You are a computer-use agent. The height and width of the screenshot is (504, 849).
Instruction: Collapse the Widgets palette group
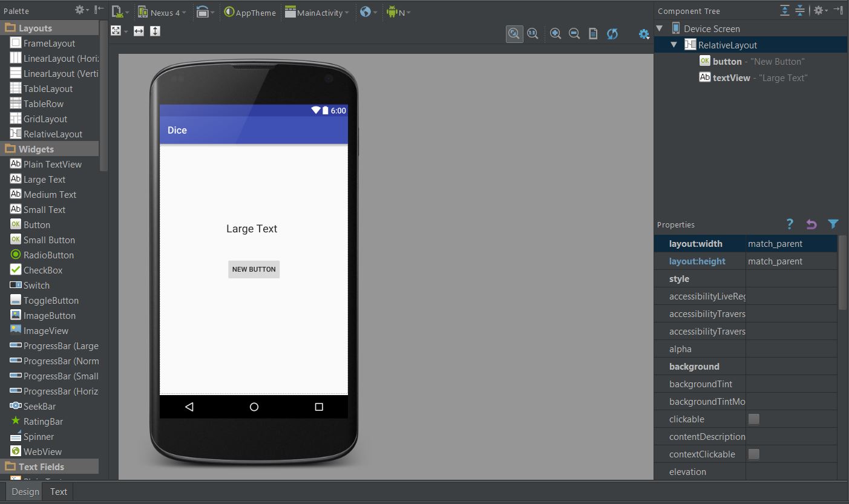click(x=49, y=149)
